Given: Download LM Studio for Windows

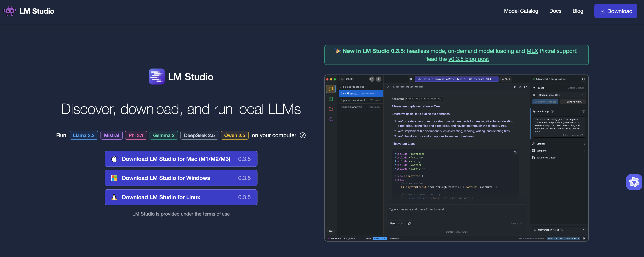Looking at the screenshot, I should point(181,178).
